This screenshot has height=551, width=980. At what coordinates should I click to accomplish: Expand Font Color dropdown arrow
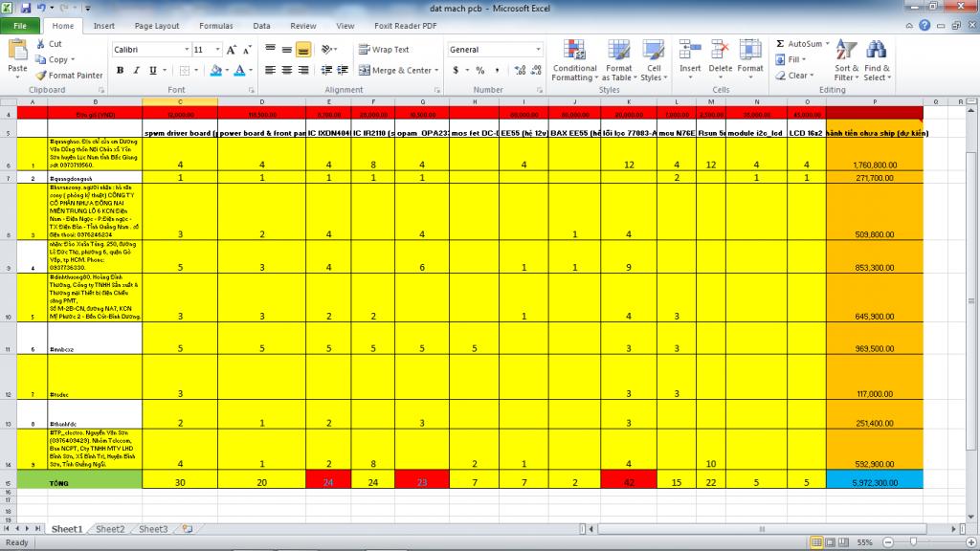tap(251, 70)
